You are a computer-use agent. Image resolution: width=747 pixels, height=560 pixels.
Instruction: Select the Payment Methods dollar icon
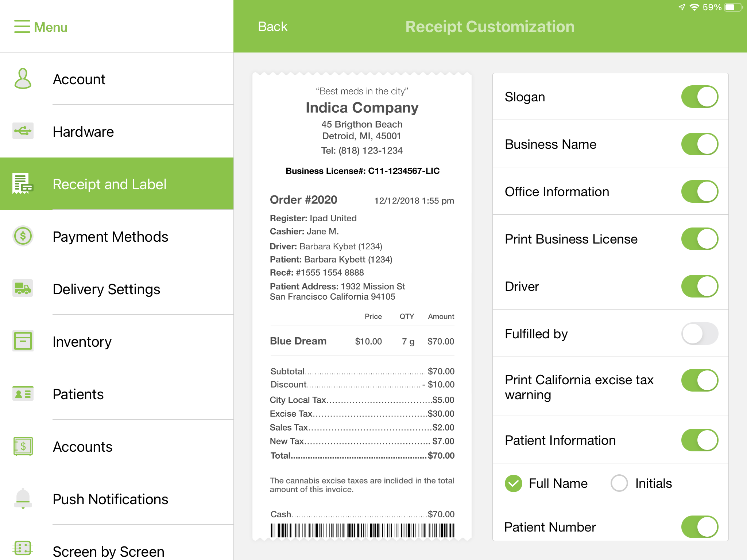click(23, 237)
